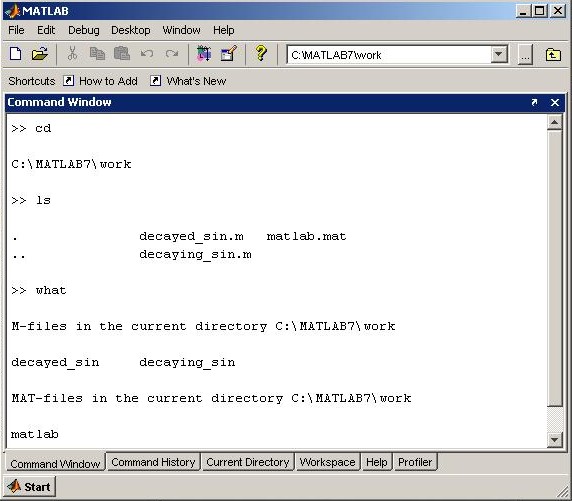Click 'decaying_sin' under the M-files list
572x501 pixels.
(x=187, y=363)
